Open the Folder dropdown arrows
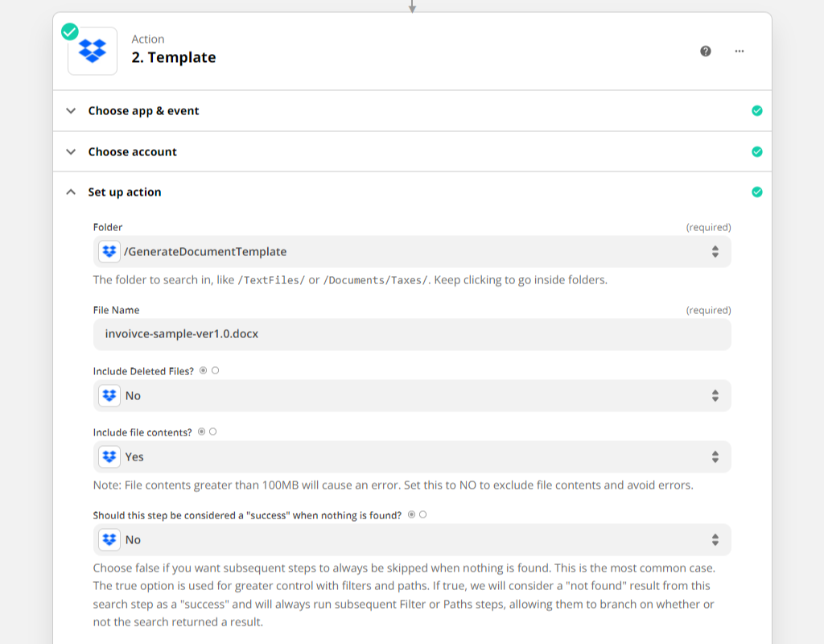This screenshot has width=824, height=644. (715, 251)
